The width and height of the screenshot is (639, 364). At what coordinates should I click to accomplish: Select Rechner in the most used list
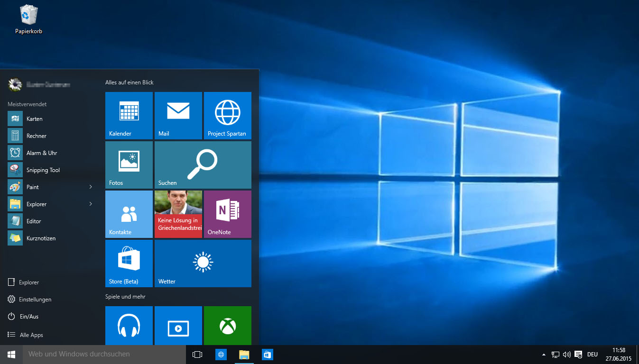(x=36, y=136)
